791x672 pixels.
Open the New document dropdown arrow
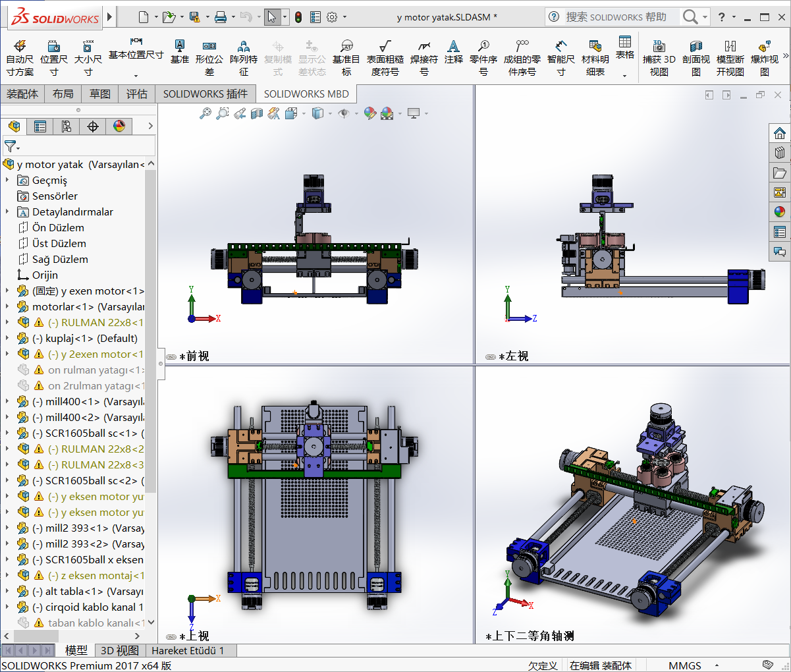click(x=156, y=17)
